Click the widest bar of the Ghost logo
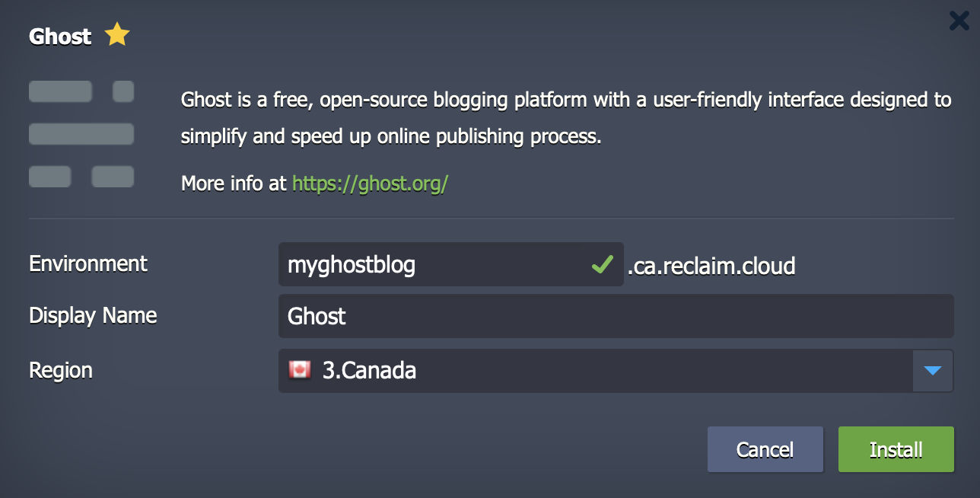This screenshot has height=498, width=980. coord(81,134)
